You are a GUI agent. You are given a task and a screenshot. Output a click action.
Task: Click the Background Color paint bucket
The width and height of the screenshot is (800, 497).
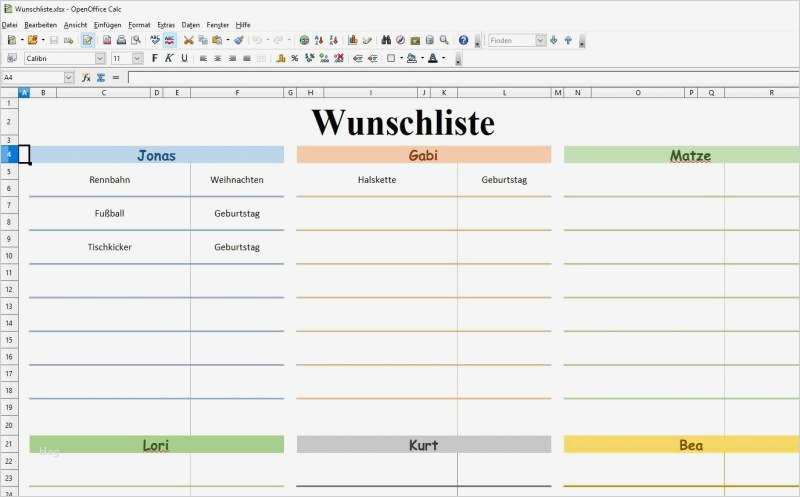412,58
